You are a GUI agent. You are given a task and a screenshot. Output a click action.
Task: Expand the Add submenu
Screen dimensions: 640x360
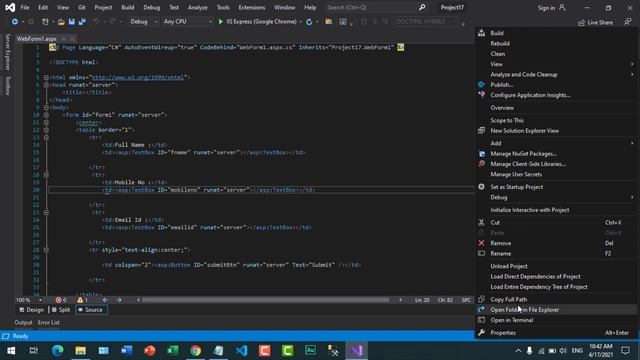click(557, 143)
